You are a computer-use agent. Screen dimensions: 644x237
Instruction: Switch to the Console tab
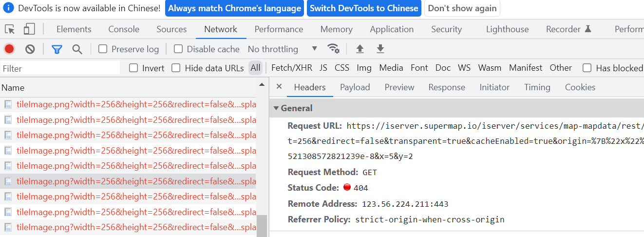click(124, 29)
